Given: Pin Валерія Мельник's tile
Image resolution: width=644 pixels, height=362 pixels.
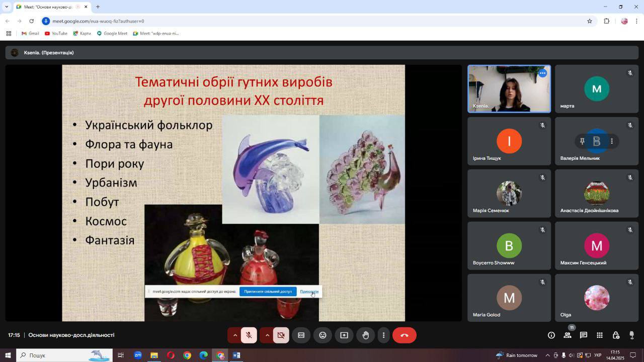Looking at the screenshot, I should tap(582, 141).
